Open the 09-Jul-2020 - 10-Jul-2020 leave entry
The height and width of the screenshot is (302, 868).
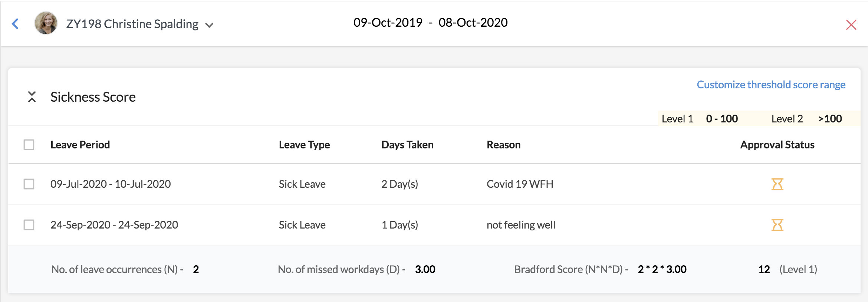click(111, 184)
